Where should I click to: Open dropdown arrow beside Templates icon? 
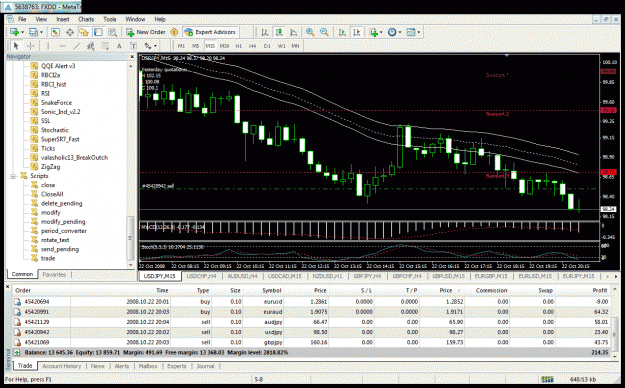[x=419, y=32]
